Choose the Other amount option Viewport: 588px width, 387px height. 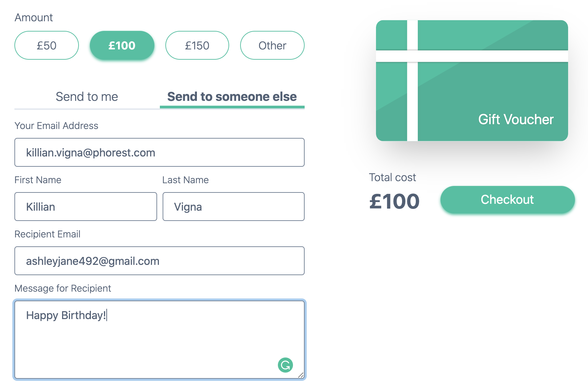(272, 45)
